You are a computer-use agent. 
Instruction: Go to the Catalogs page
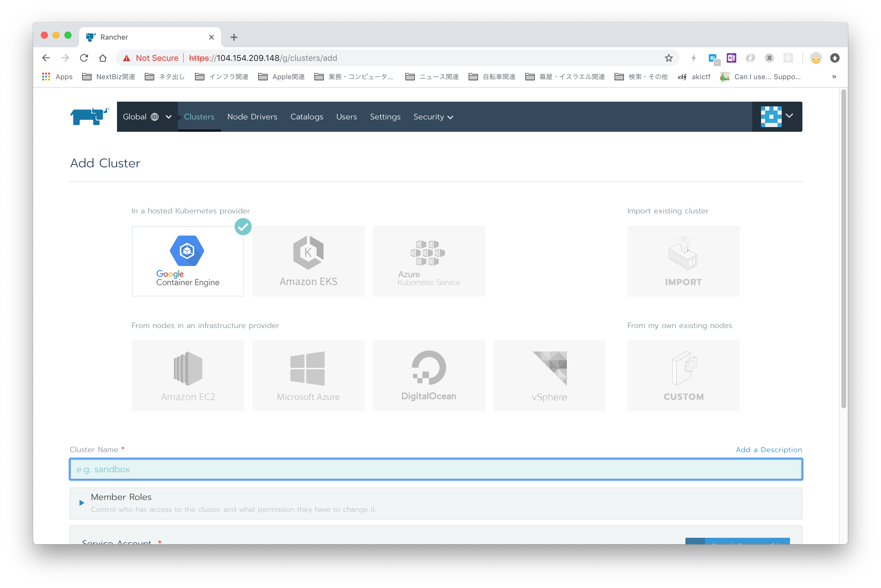[307, 117]
